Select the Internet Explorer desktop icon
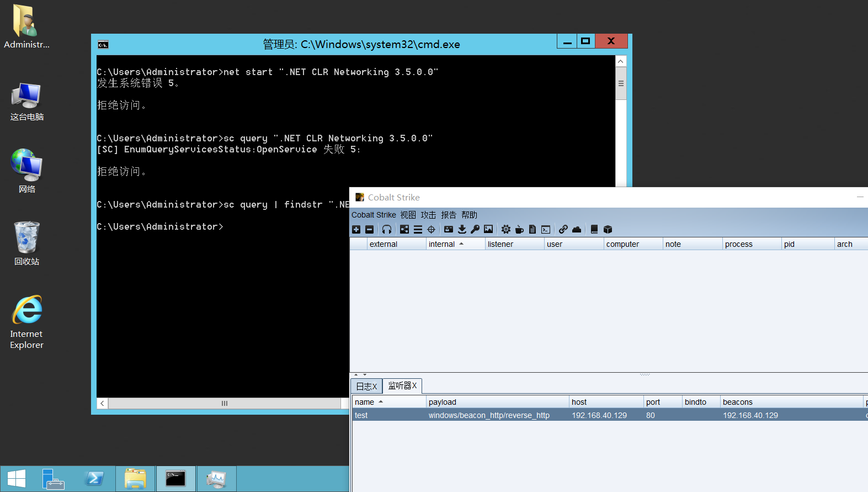 coord(26,322)
